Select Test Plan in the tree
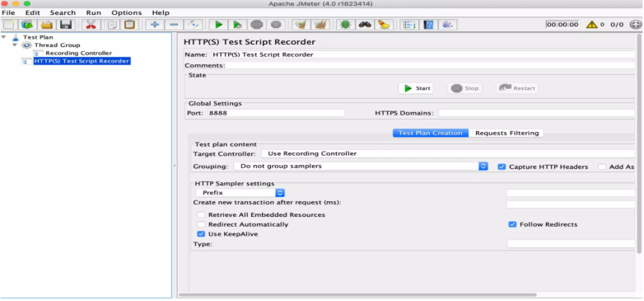Viewport: 644px width, 301px height. coord(38,37)
